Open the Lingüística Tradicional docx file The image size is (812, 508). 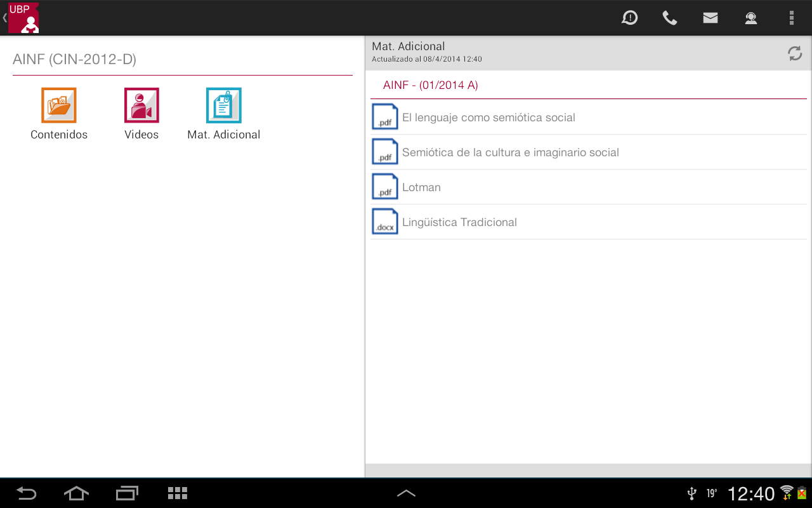click(x=459, y=222)
